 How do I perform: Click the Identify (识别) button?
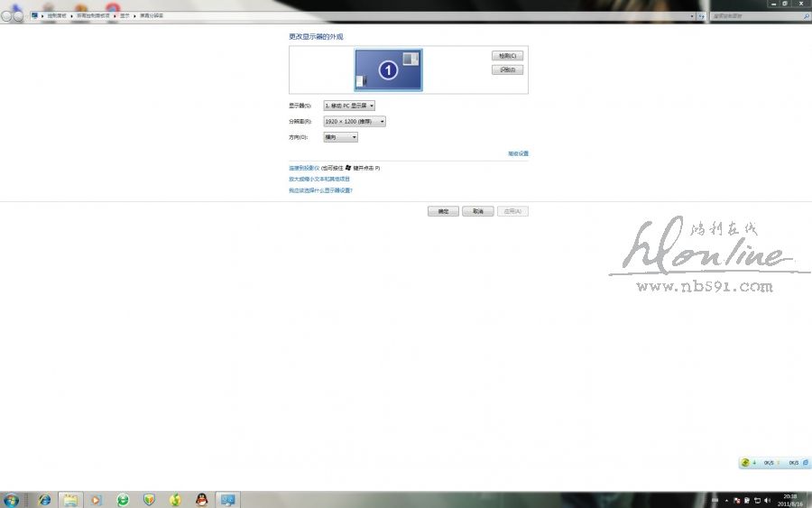tap(507, 69)
